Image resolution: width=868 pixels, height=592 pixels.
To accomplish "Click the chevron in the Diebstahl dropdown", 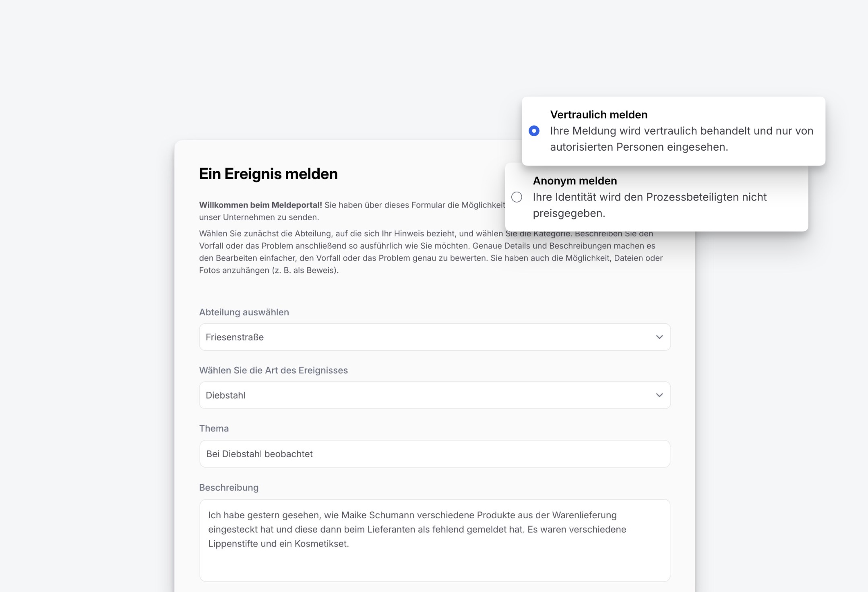I will (x=659, y=395).
